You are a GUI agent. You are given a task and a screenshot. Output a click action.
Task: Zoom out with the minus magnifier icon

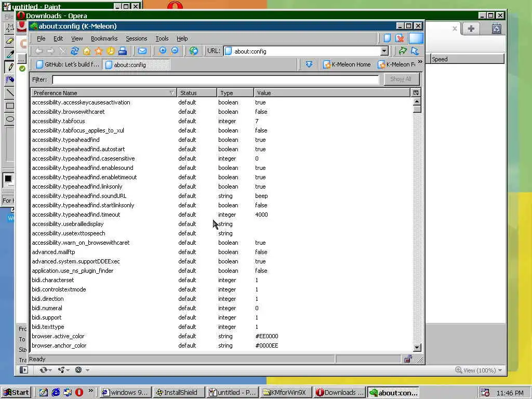click(x=175, y=51)
